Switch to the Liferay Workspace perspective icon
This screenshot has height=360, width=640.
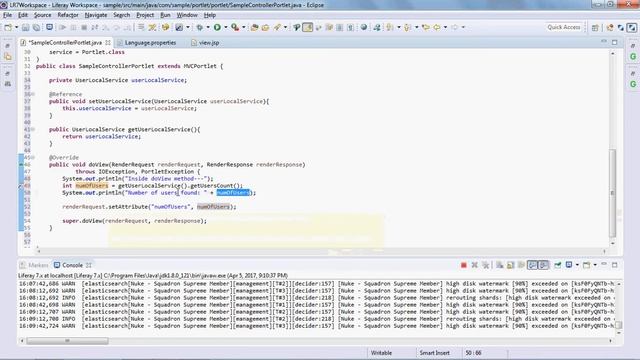pyautogui.click(x=632, y=27)
